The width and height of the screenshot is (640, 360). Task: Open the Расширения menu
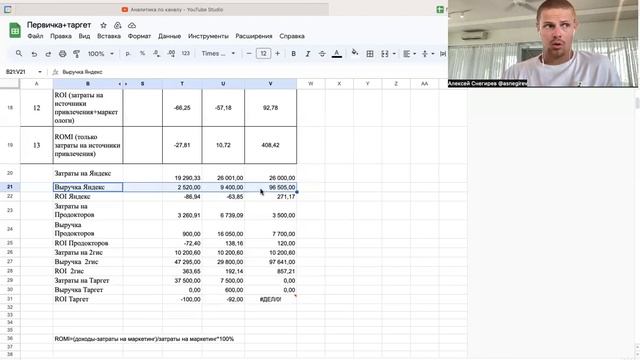pos(253,36)
